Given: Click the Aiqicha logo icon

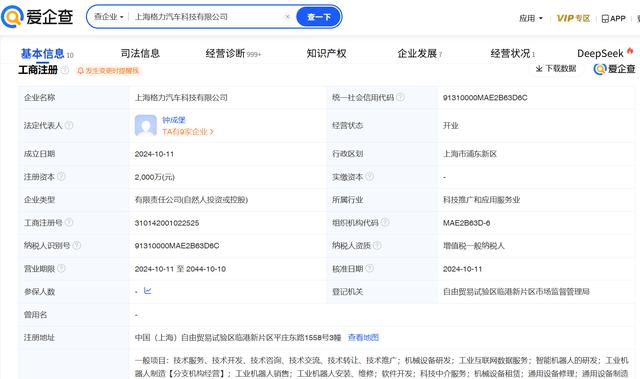Looking at the screenshot, I should point(12,17).
